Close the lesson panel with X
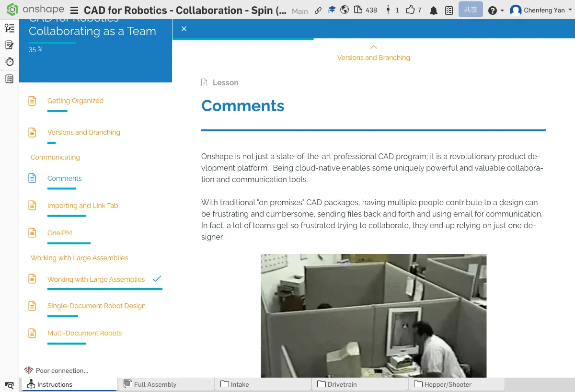The image size is (575, 392). [x=184, y=29]
